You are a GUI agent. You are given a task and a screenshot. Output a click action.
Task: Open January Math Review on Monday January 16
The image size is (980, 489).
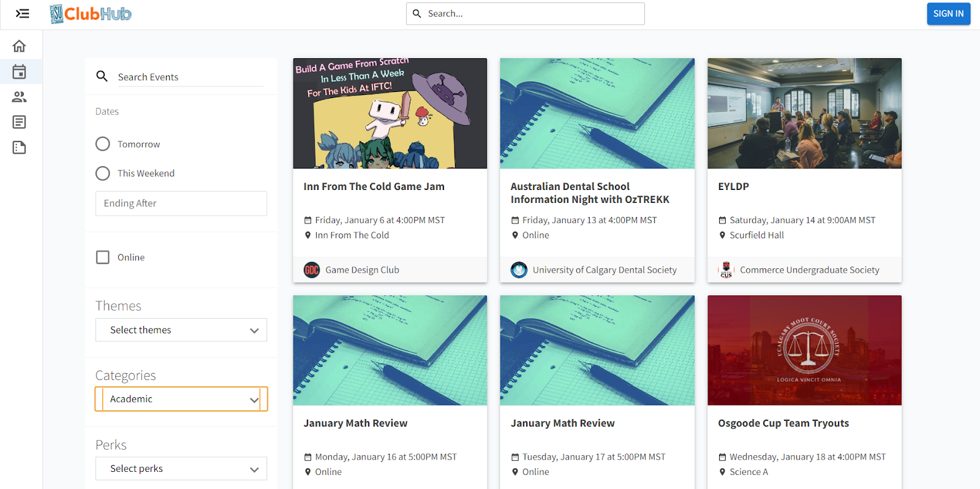point(355,423)
